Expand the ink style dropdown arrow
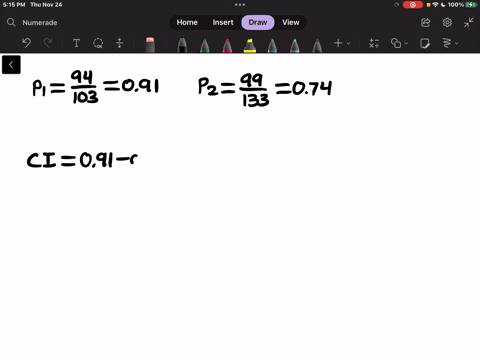480x360 pixels. (x=457, y=43)
